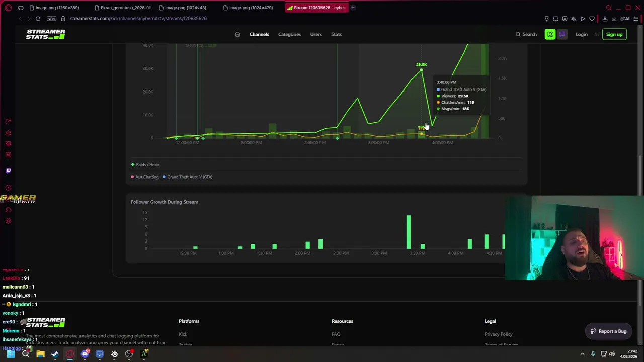The height and width of the screenshot is (362, 644).
Task: Open the Privacy Policy link
Action: coord(499,334)
